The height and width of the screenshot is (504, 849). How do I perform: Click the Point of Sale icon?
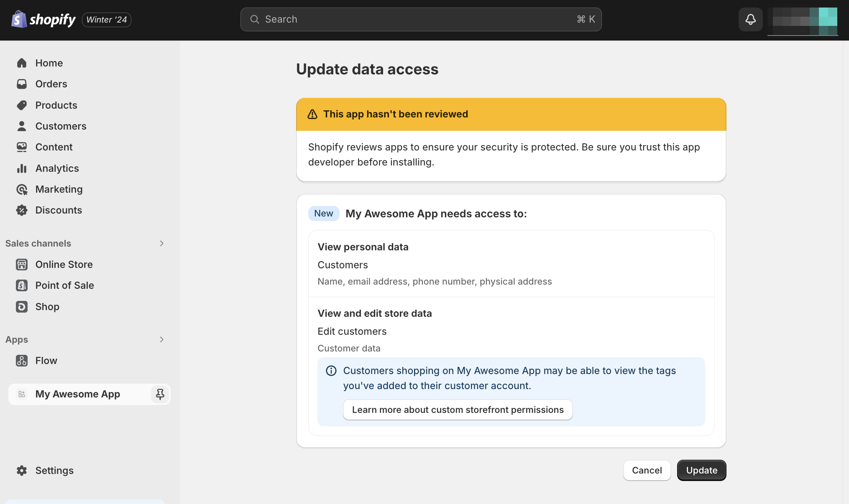pyautogui.click(x=22, y=285)
